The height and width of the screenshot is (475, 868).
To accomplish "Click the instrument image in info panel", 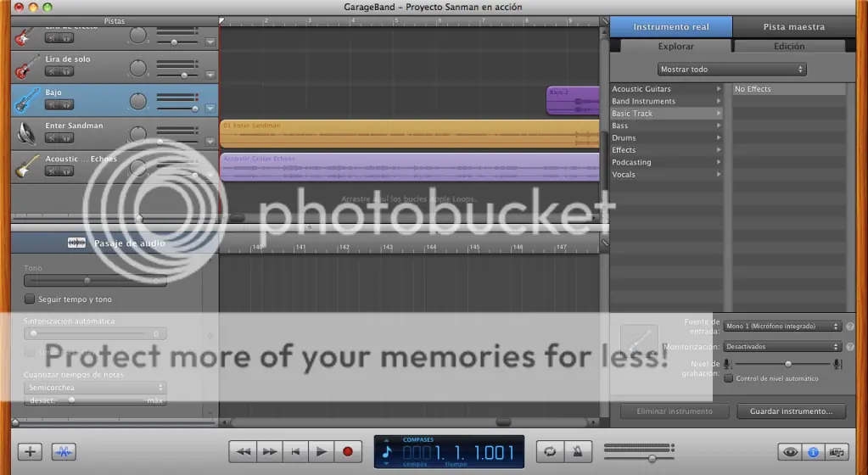I will point(639,342).
